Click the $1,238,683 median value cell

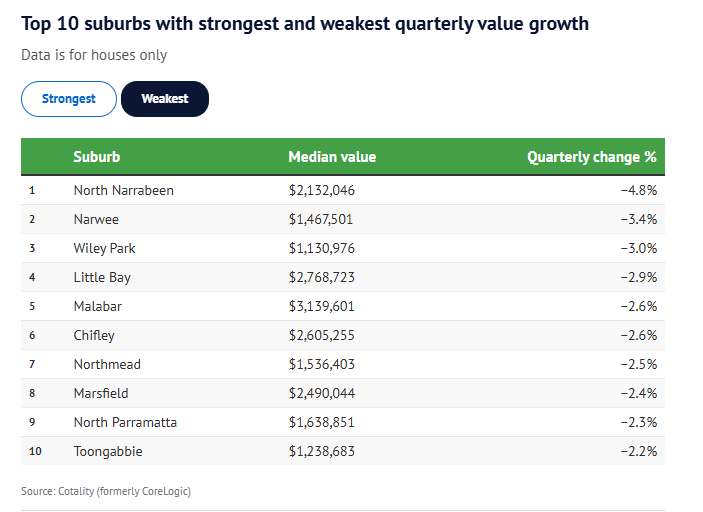click(321, 451)
